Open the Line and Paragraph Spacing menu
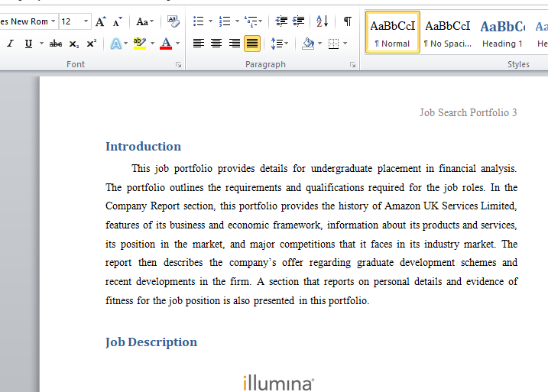Image resolution: width=548 pixels, height=392 pixels. pyautogui.click(x=280, y=44)
